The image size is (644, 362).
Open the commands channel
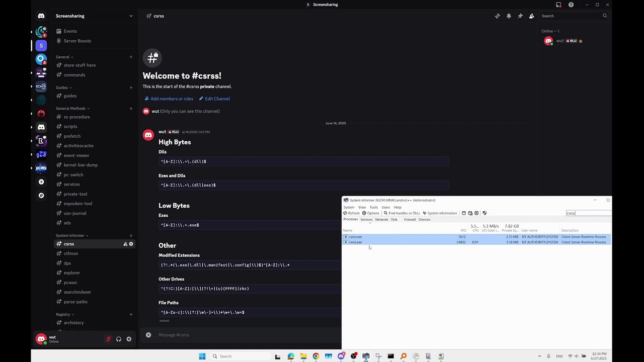[x=94, y=75]
